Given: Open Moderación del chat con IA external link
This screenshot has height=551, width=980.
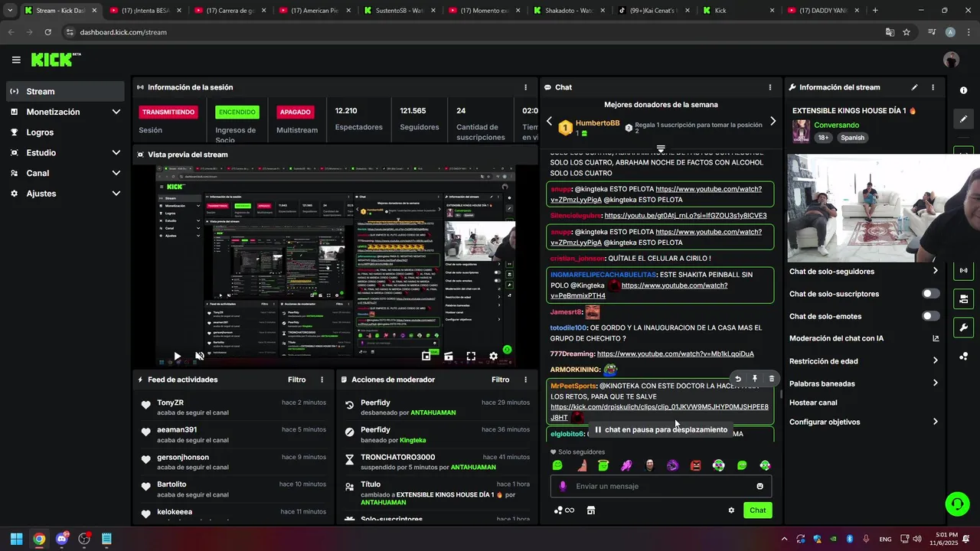Looking at the screenshot, I should (x=936, y=338).
